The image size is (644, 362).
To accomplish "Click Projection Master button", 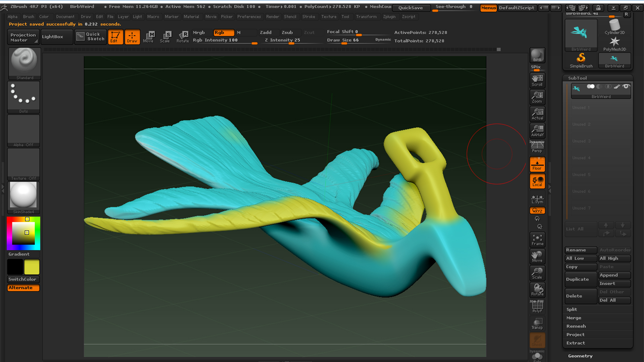I will click(x=23, y=37).
